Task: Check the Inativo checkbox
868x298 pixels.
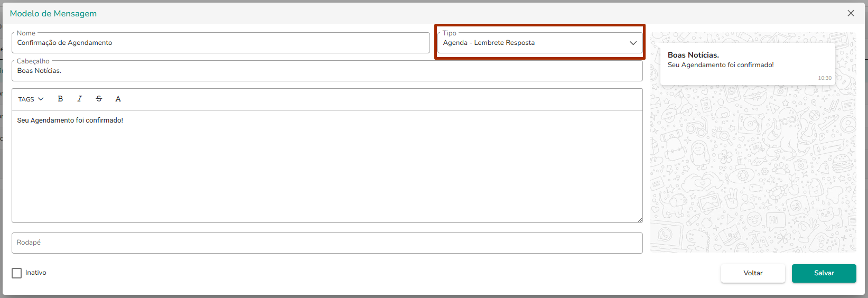Action: click(17, 273)
